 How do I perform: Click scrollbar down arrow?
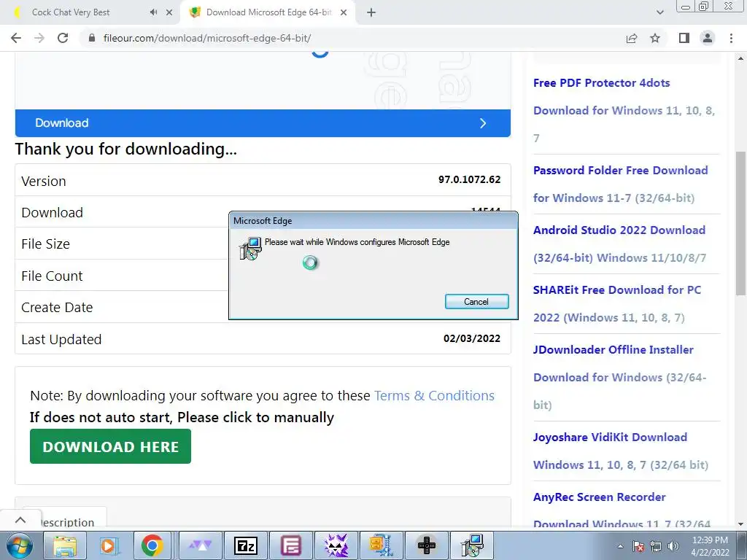coord(740,524)
